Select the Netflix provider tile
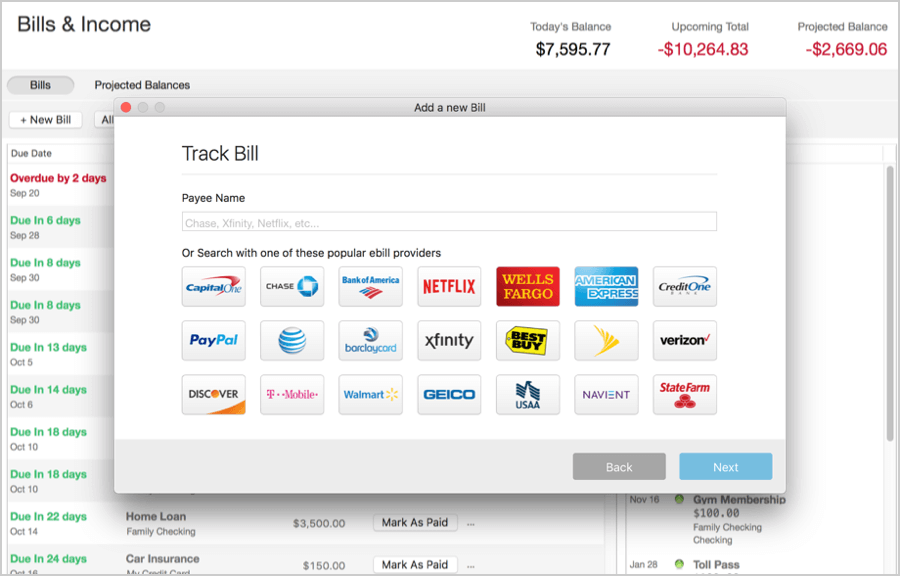 click(449, 286)
